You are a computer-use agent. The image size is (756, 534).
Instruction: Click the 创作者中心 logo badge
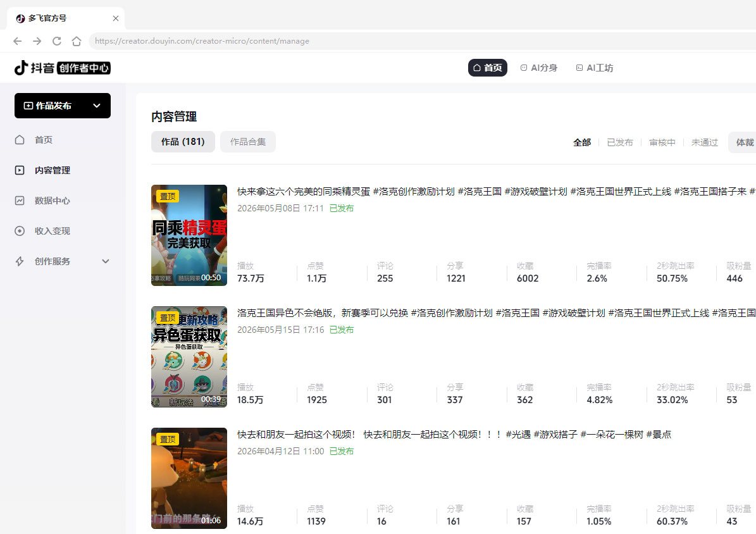[x=84, y=68]
